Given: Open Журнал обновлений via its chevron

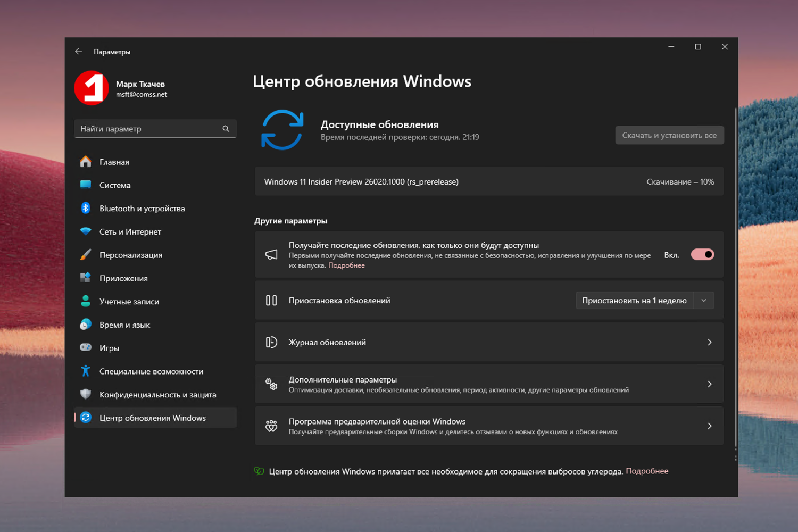Looking at the screenshot, I should pyautogui.click(x=710, y=342).
